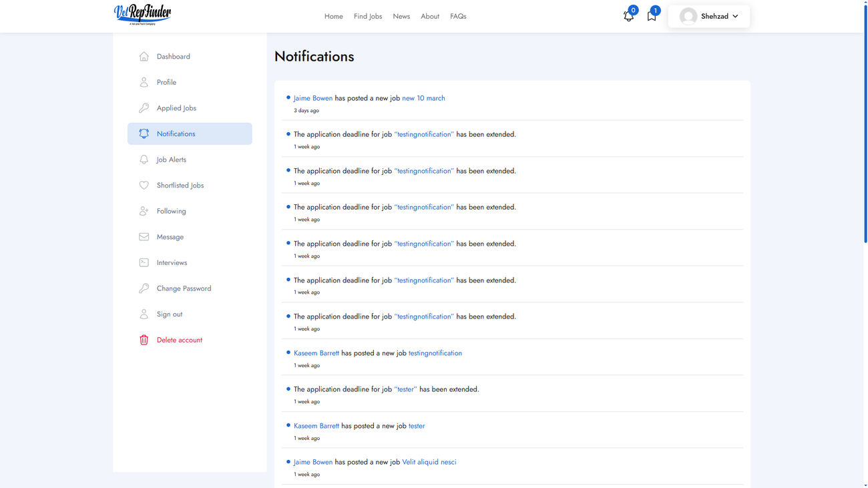Click the Shortlisted Jobs heart icon

click(x=144, y=186)
